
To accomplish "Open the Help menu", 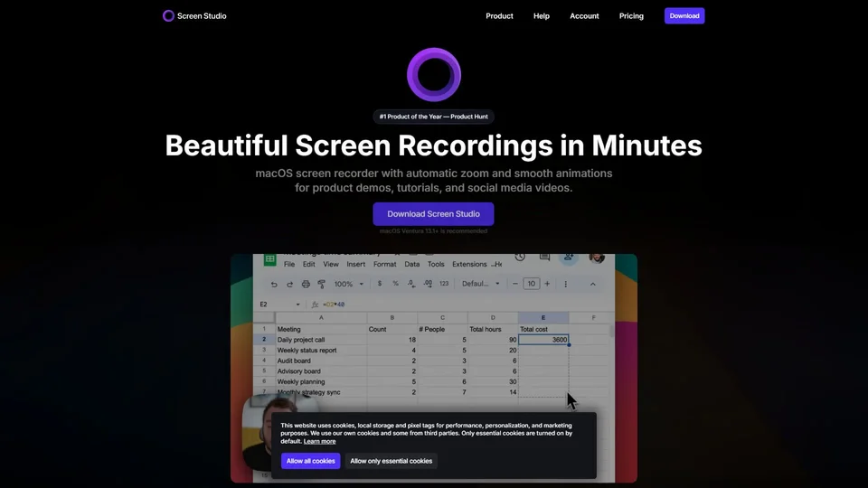I will point(542,16).
